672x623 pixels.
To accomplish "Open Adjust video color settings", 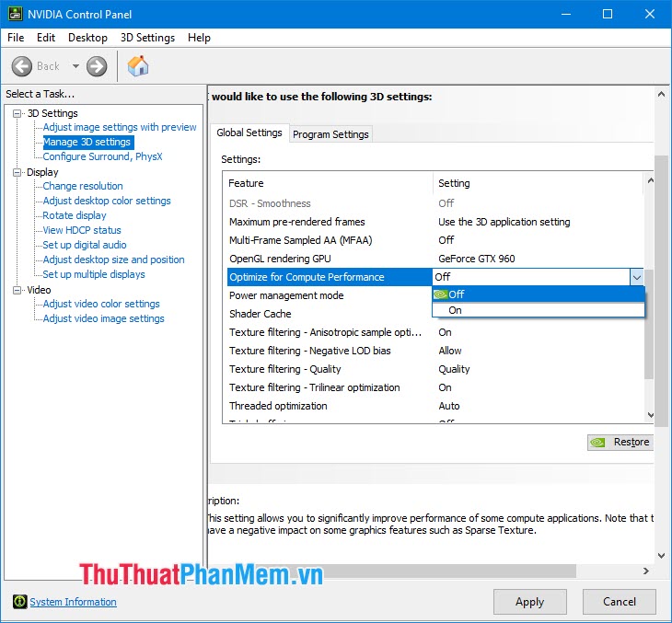I will click(x=101, y=304).
